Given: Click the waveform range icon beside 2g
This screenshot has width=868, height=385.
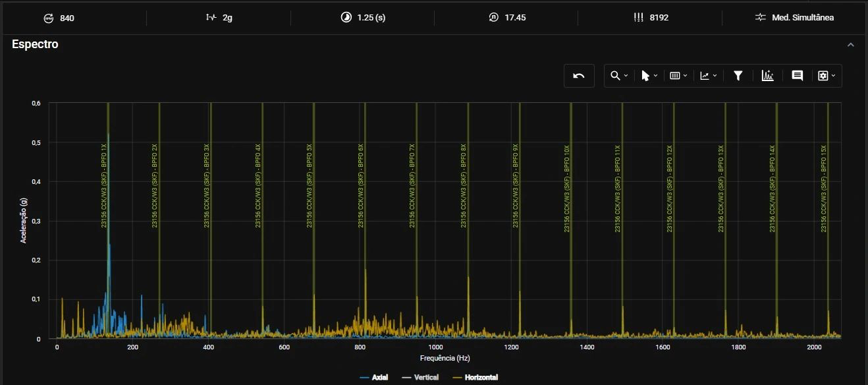Looking at the screenshot, I should pos(211,18).
